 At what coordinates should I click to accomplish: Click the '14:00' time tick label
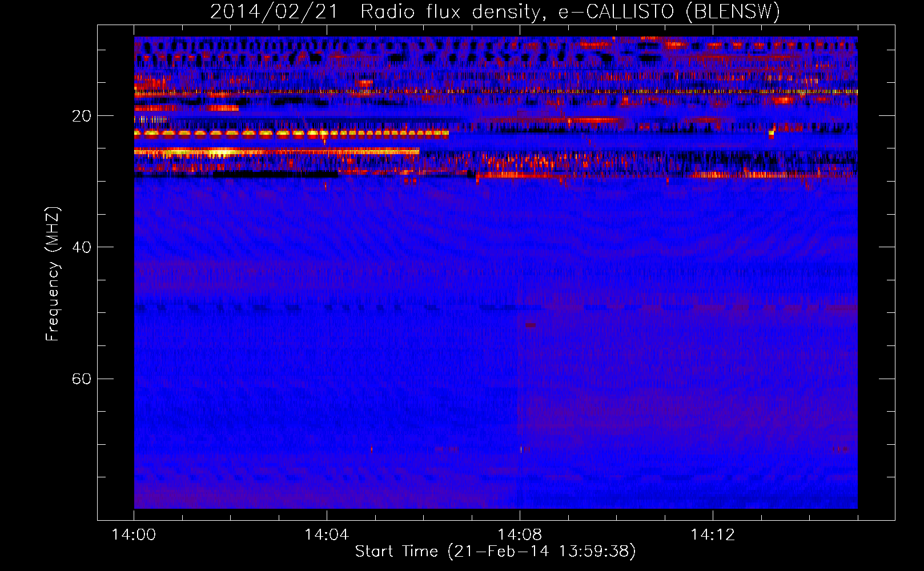pos(134,534)
